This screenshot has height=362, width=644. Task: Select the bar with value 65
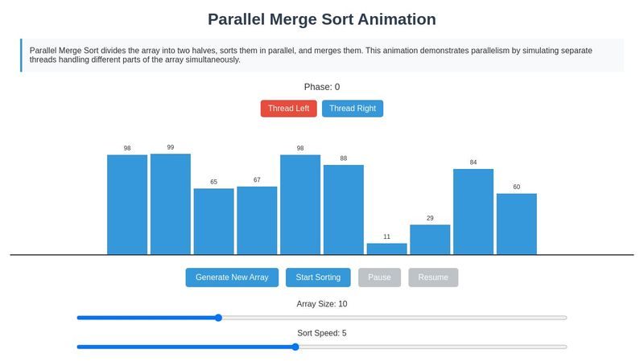pyautogui.click(x=213, y=221)
